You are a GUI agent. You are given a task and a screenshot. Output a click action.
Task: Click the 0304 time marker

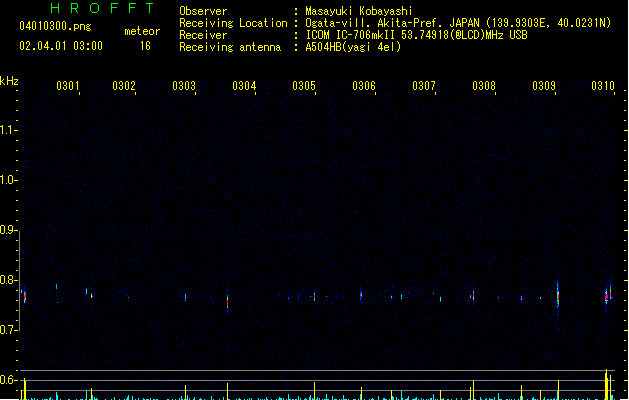(x=244, y=86)
